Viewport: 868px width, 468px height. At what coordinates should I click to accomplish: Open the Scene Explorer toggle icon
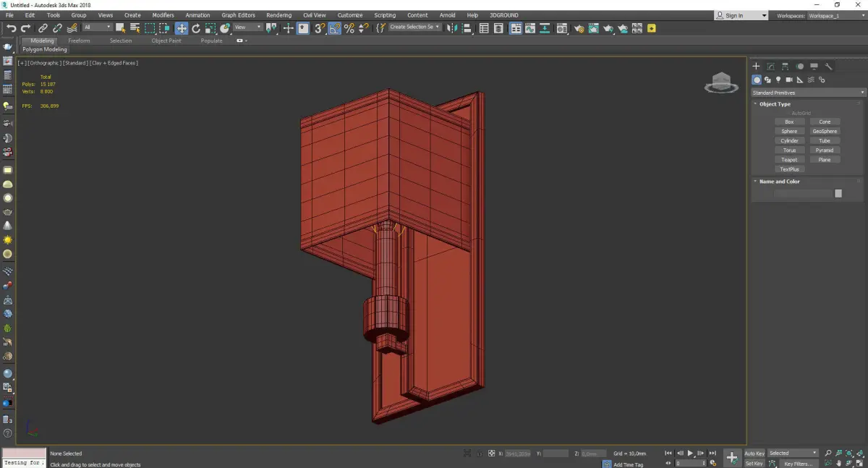[x=484, y=28]
